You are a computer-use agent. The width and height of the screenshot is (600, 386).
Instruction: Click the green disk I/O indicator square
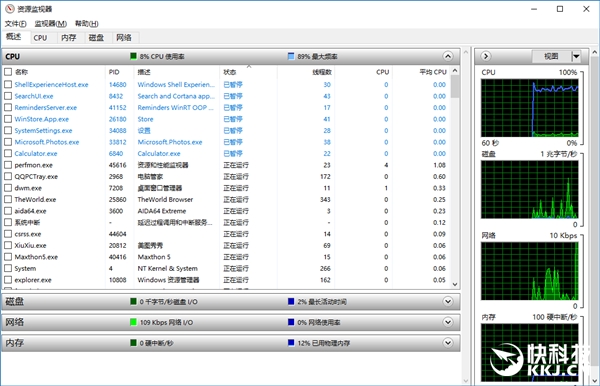point(133,301)
